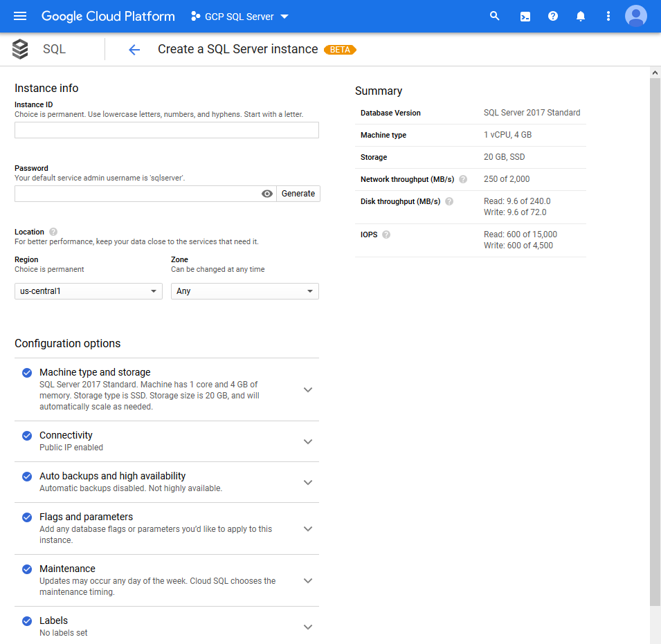Click the Machine type and storage checkmark icon
Image resolution: width=661 pixels, height=644 pixels.
[27, 373]
